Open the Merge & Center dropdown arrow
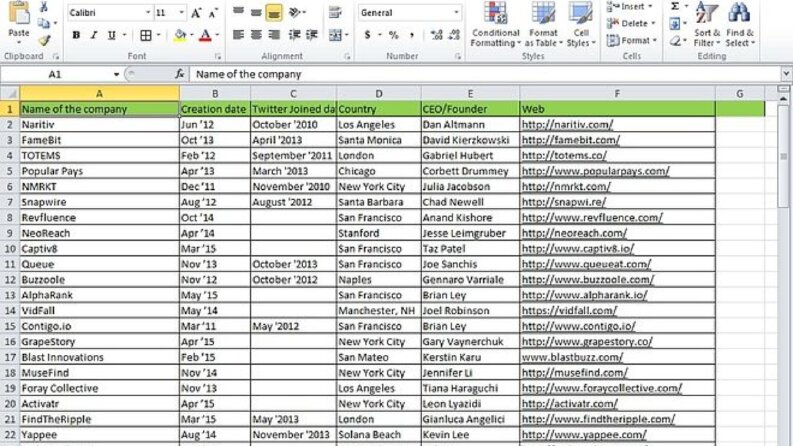Screen dimensions: 793x446 346,35
